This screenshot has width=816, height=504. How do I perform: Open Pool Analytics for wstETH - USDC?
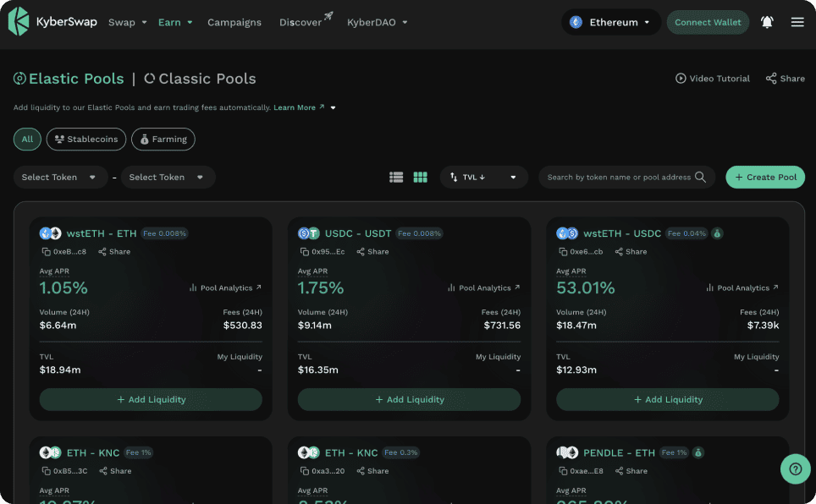(x=742, y=288)
